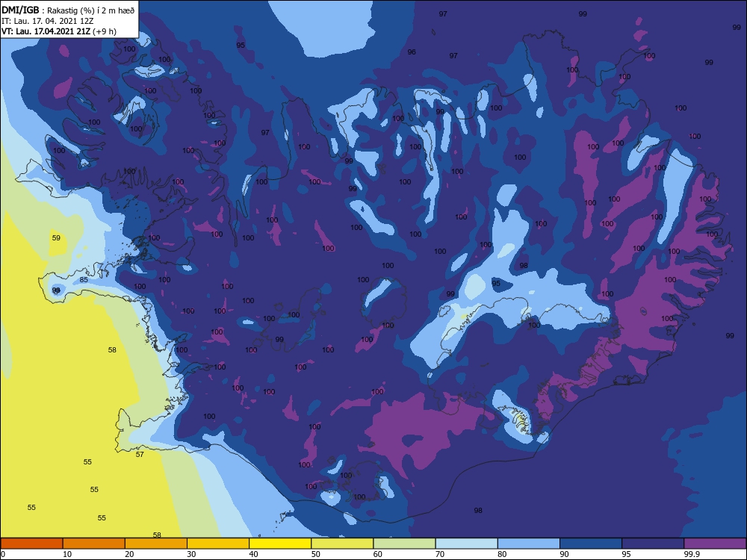Screen dimensions: 747x560
Task: Click the '60' legend tick label
Action: [x=378, y=554]
